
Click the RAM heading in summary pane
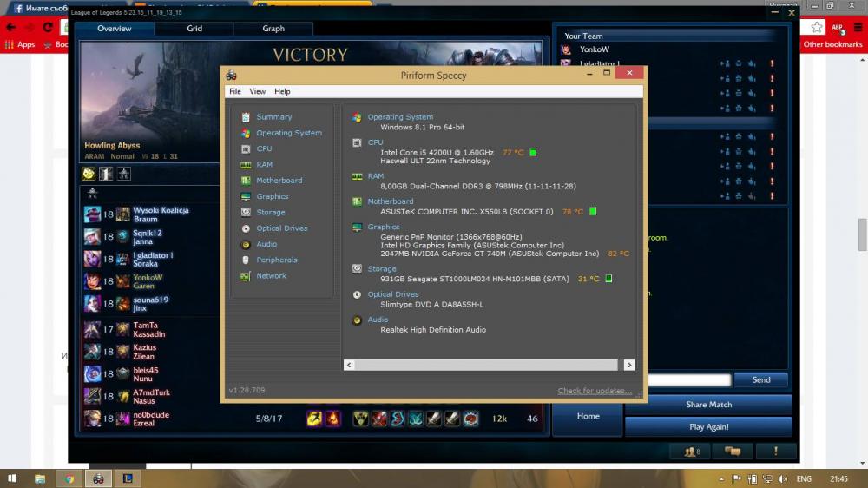375,176
